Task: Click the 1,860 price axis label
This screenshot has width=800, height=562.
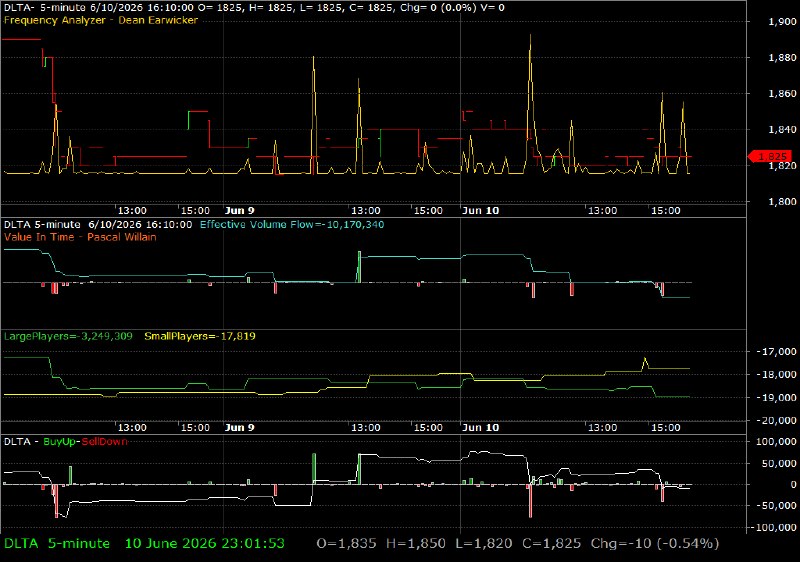Action: point(782,94)
